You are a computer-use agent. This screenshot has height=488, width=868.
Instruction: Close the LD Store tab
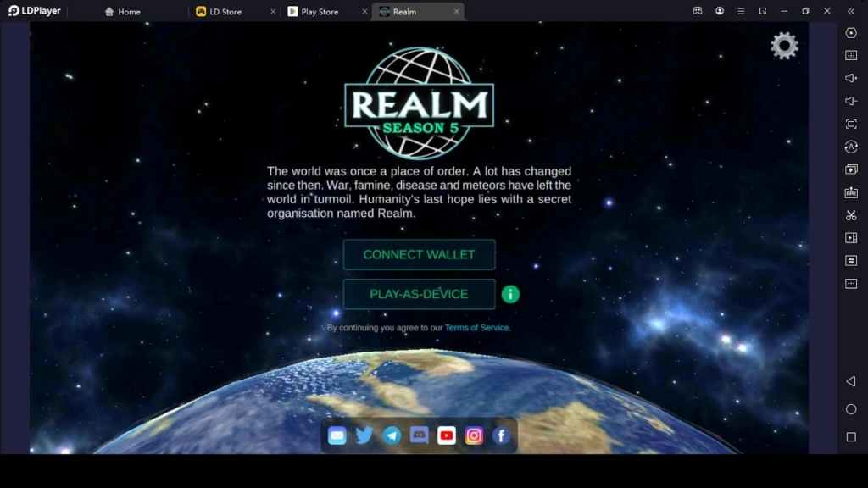point(273,12)
